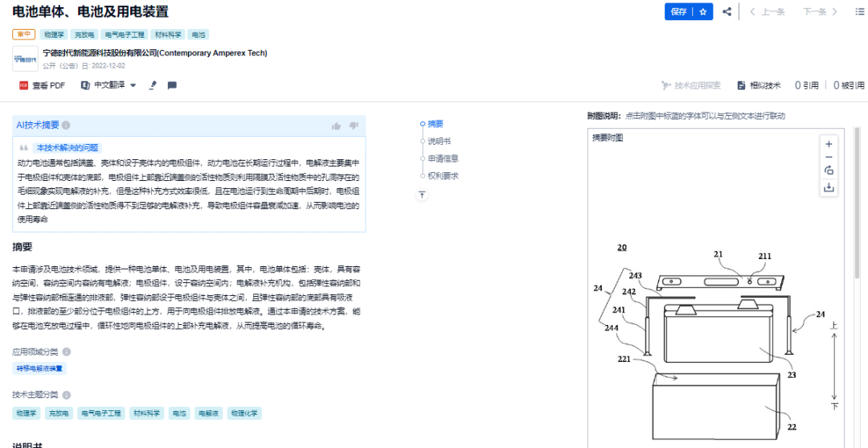Open the comment bubble icon
868x448 pixels.
tap(172, 85)
